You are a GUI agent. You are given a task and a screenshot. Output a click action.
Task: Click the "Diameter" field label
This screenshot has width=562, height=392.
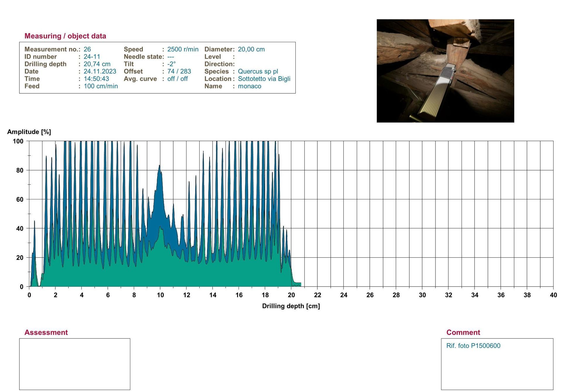(219, 49)
